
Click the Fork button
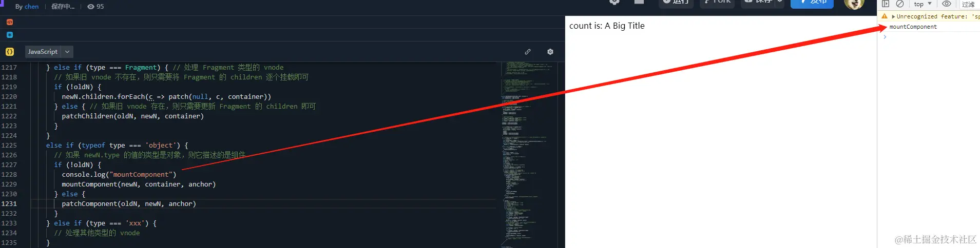(717, 2)
